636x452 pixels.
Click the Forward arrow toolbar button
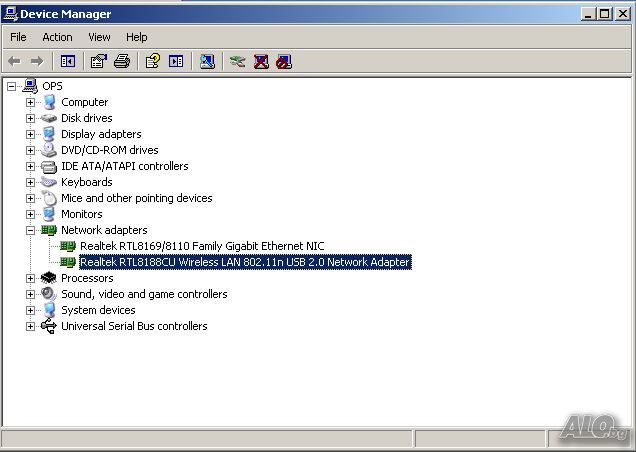point(37,62)
